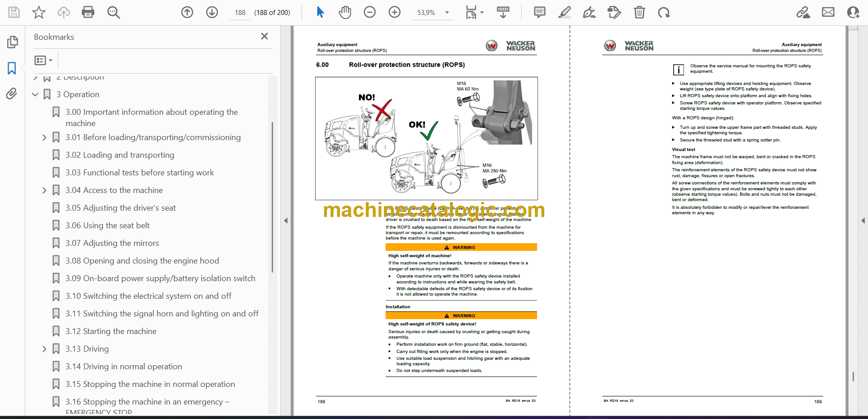This screenshot has width=868, height=419.
Task: Add the document to starred favorites
Action: (x=39, y=12)
